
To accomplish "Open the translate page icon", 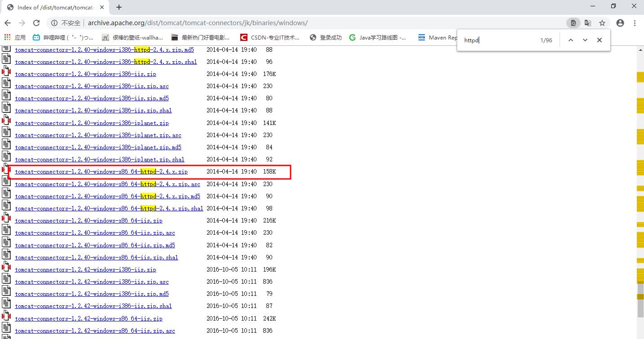I will coord(588,23).
